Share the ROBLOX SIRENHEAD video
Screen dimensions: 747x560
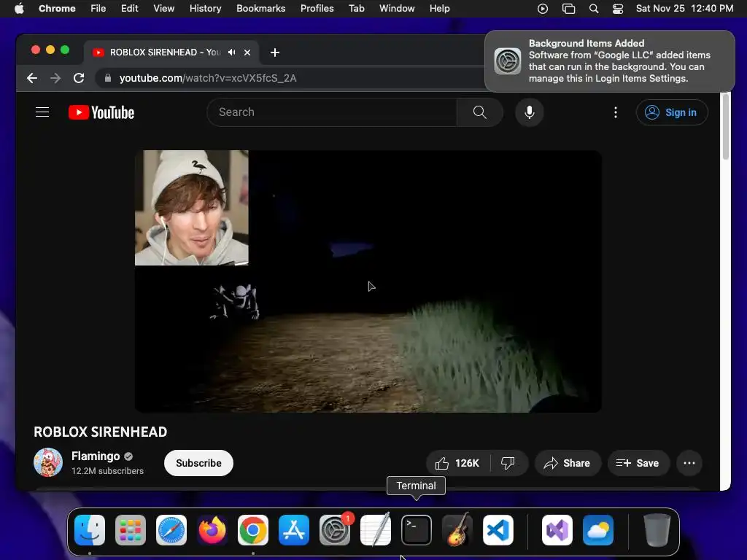tap(568, 463)
